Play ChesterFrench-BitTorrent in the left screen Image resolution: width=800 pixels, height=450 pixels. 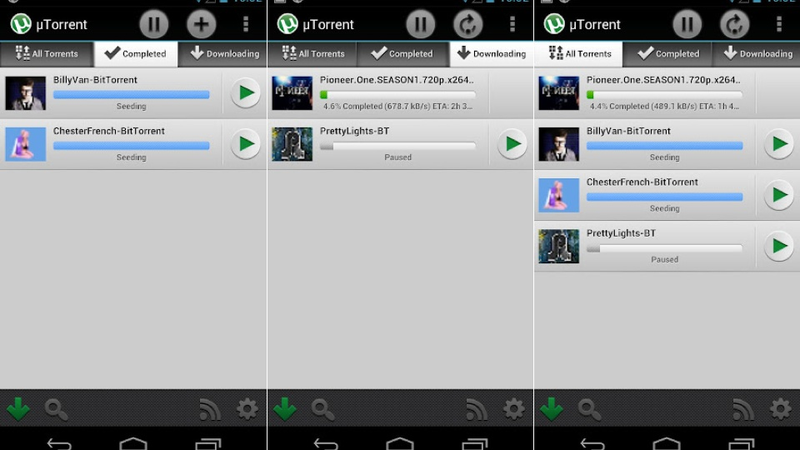(245, 144)
